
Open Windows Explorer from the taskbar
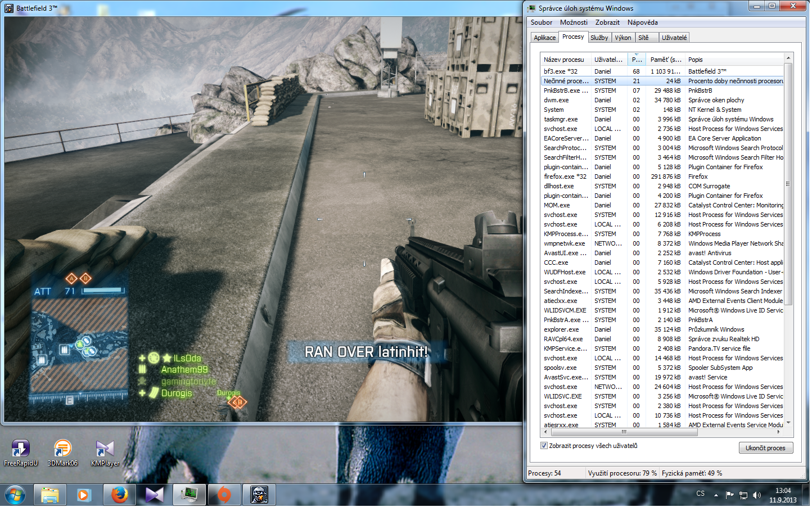pyautogui.click(x=50, y=495)
